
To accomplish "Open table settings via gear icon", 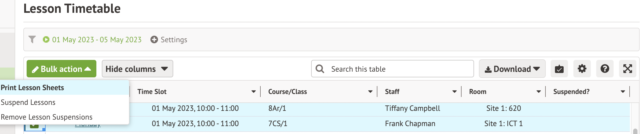I will pyautogui.click(x=582, y=69).
